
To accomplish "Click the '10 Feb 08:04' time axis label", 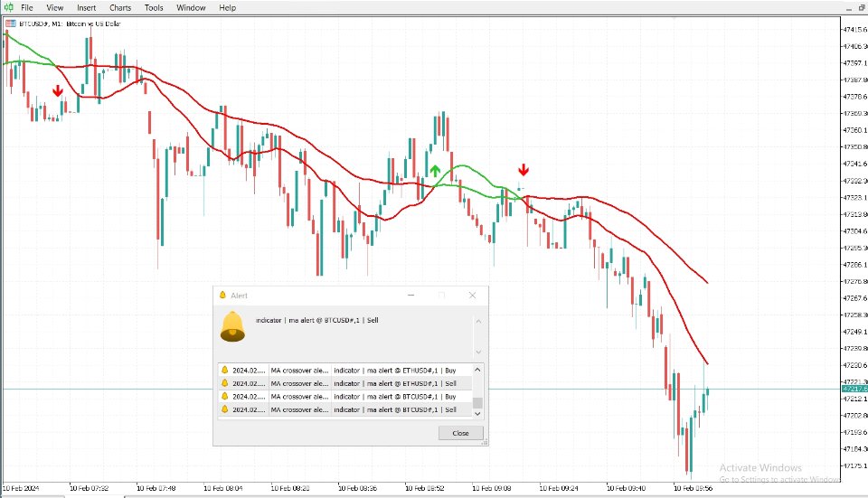I will [x=223, y=488].
